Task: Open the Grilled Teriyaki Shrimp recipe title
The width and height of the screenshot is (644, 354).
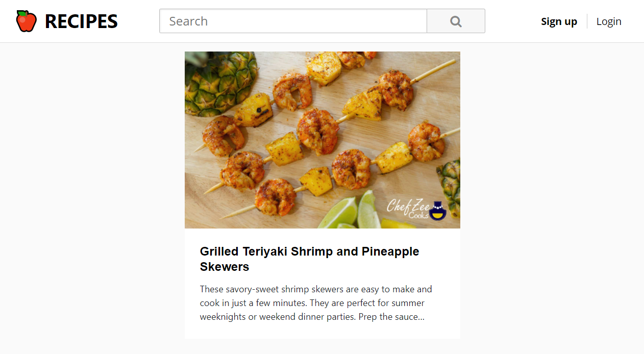Action: (310, 259)
